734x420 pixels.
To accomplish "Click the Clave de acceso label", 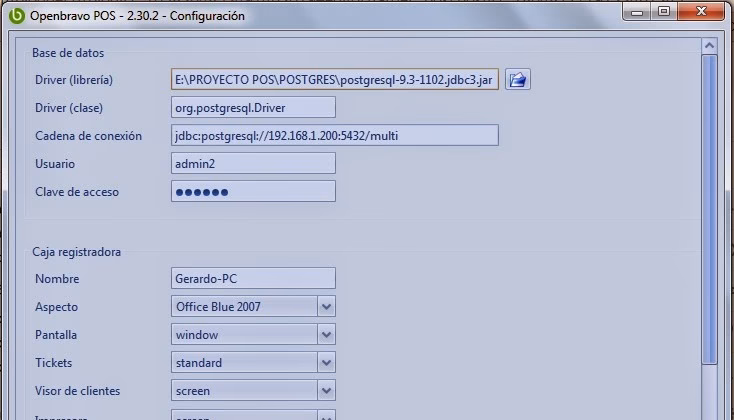I will click(x=77, y=192).
